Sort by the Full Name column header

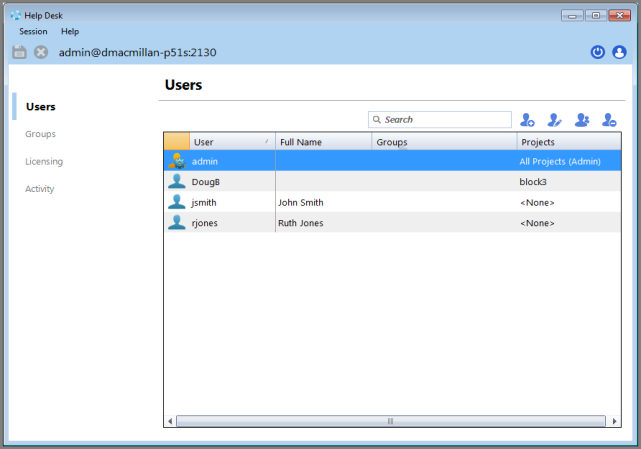pos(323,141)
